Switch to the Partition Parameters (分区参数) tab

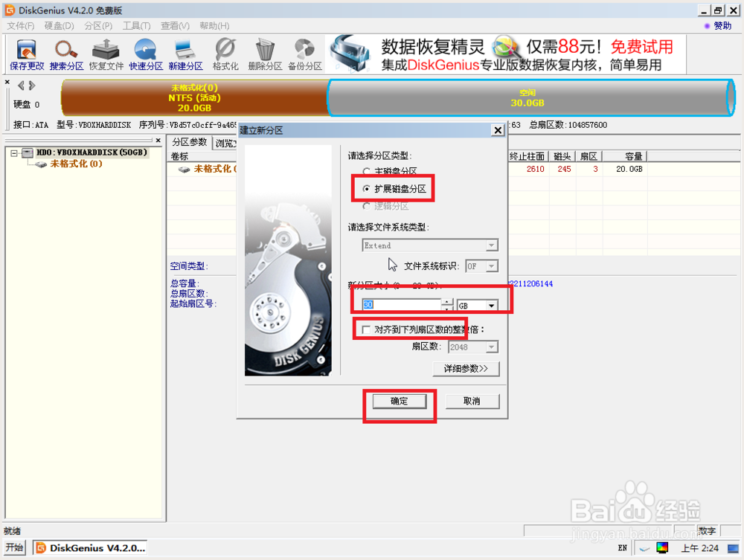[x=189, y=142]
